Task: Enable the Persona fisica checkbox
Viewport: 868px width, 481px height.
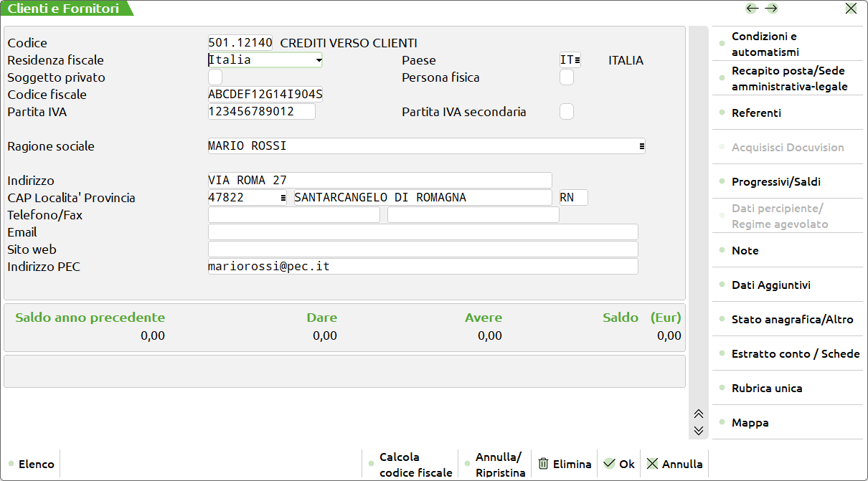Action: tap(567, 77)
